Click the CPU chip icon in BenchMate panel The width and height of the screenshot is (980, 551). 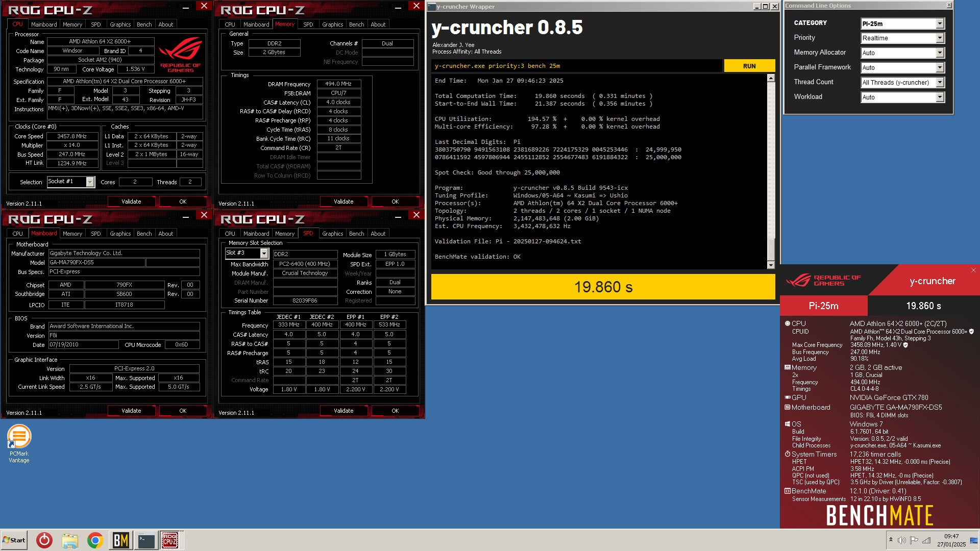coord(788,323)
